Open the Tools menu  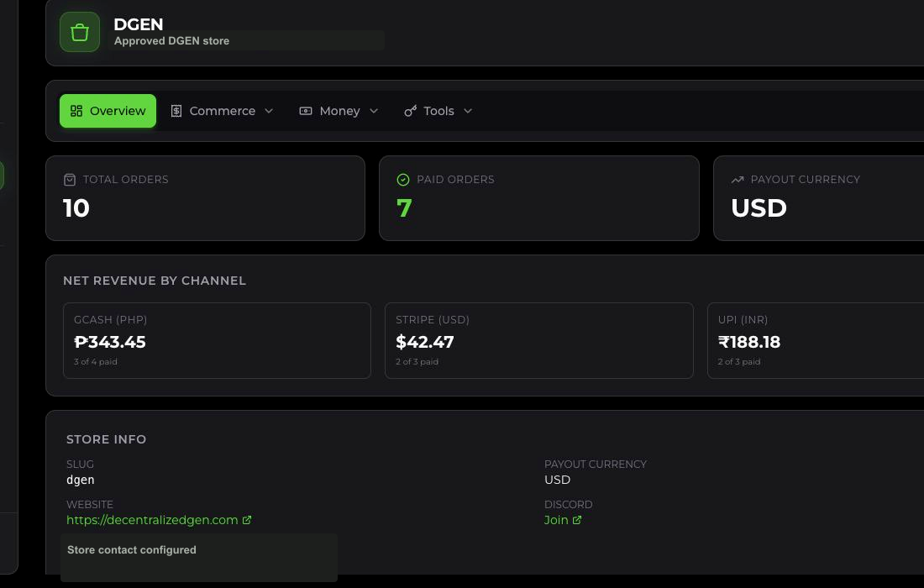point(438,111)
